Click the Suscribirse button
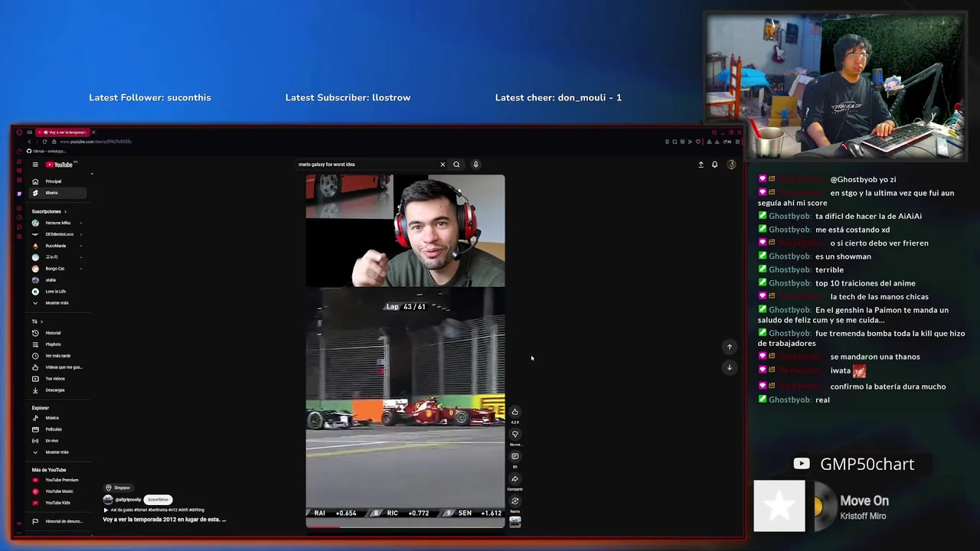 tap(158, 500)
